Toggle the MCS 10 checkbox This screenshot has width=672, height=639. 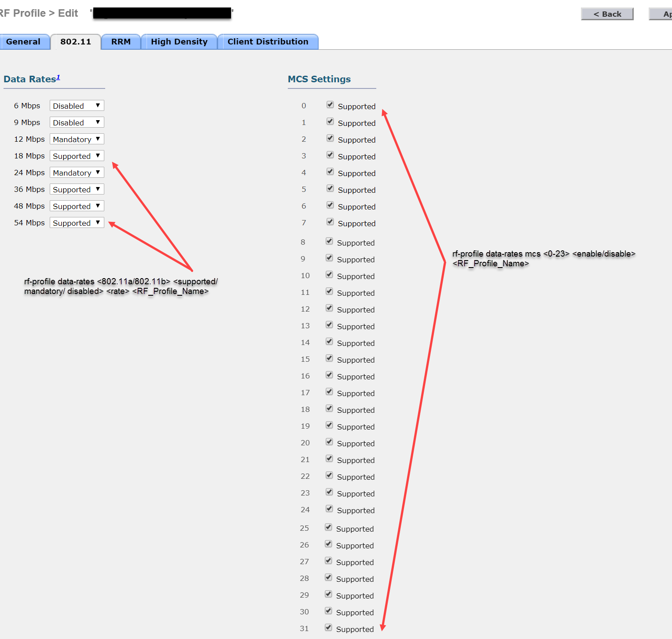coord(329,275)
